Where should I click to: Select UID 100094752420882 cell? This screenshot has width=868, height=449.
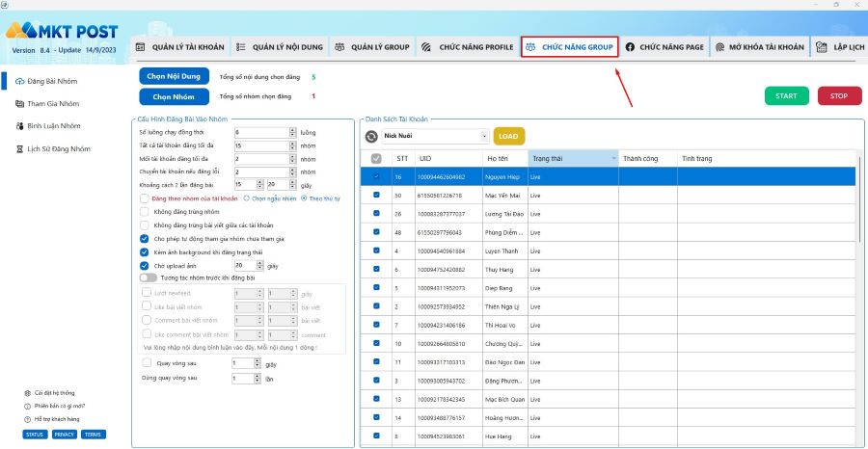point(448,270)
